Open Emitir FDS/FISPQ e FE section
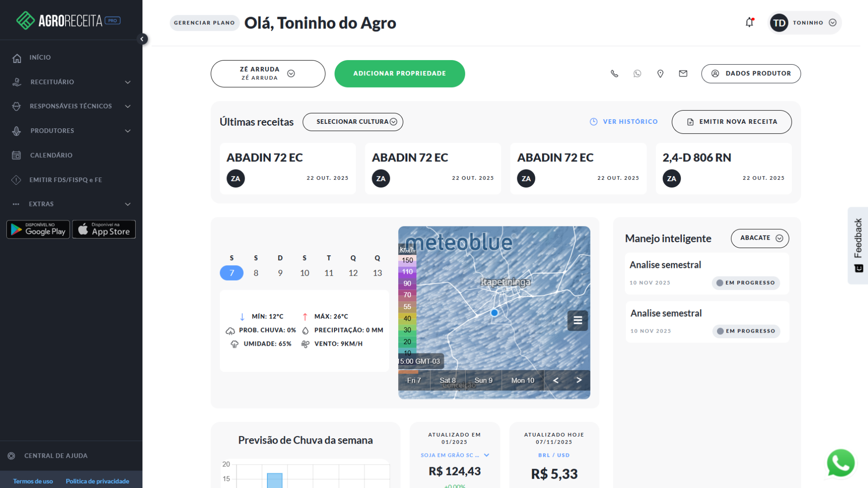Viewport: 868px width, 488px height. [x=66, y=179]
